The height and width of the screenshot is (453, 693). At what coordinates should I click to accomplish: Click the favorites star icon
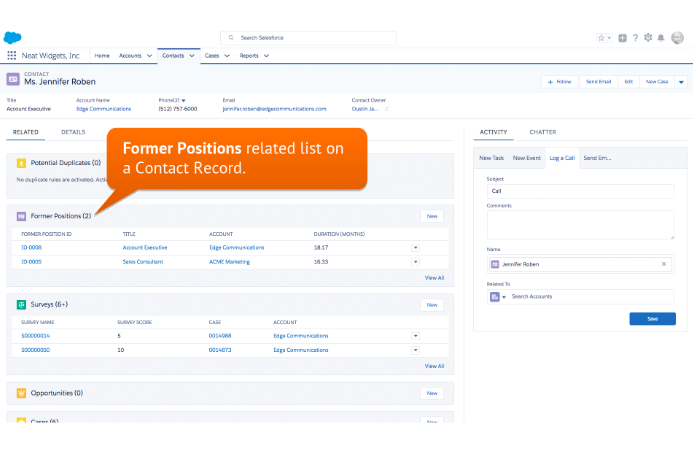[x=601, y=38]
